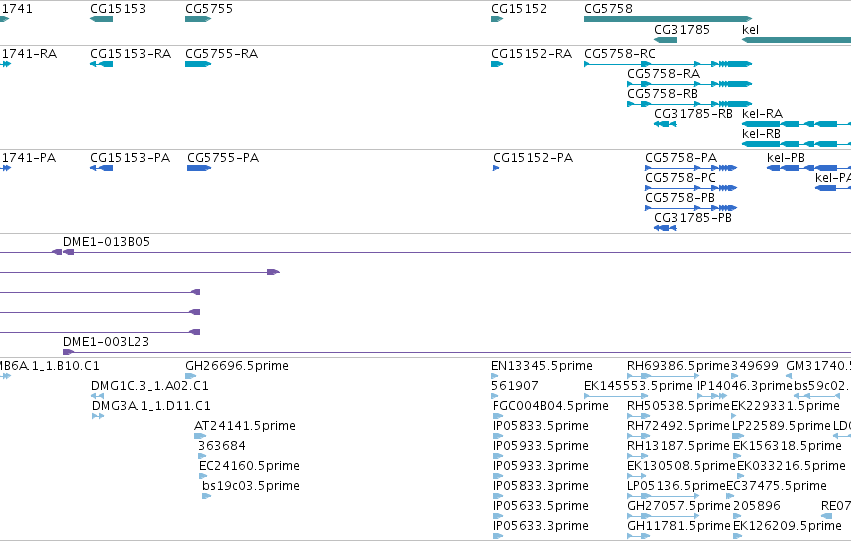
Task: Click the DME1-003L23 clone label
Action: point(106,342)
